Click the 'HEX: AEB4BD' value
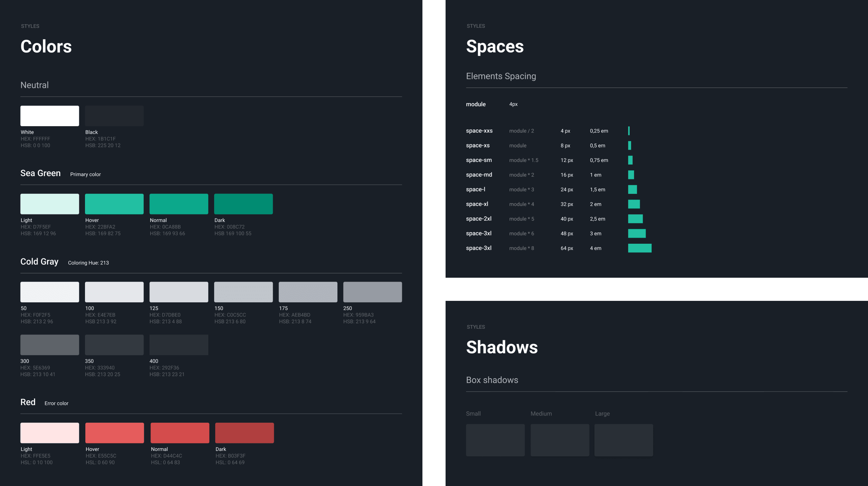Screen dimensions: 868x486 [x=295, y=315]
